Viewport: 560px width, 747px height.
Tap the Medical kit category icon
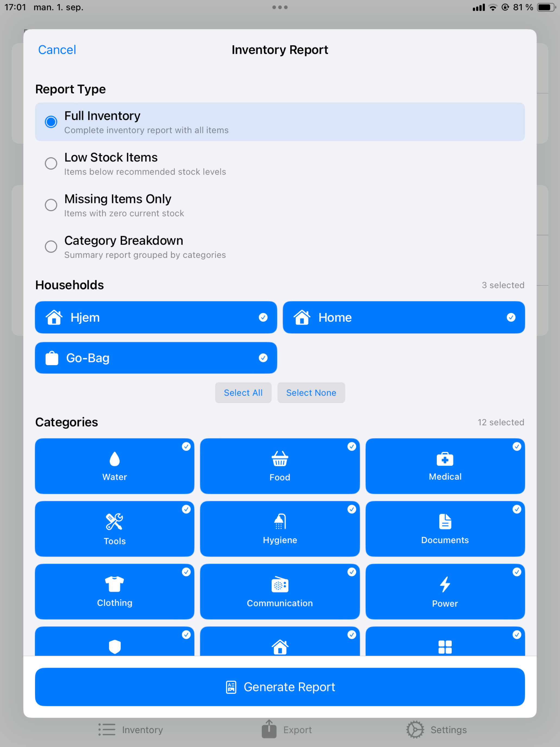445,459
